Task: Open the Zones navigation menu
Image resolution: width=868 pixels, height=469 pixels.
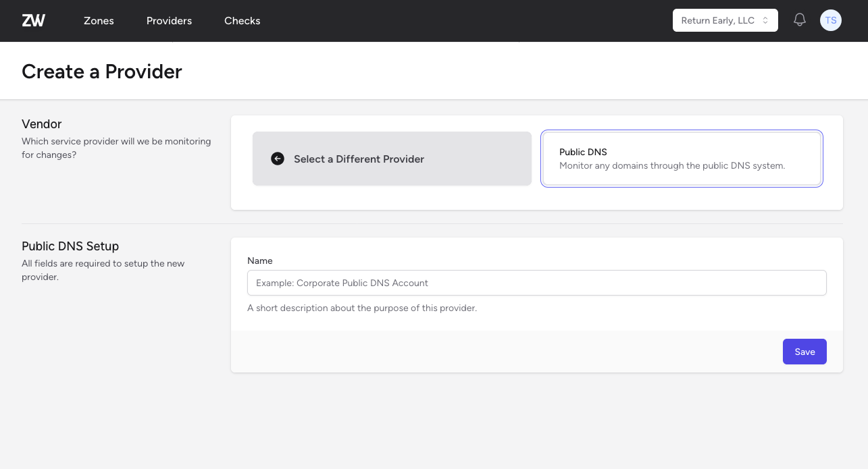Action: pyautogui.click(x=99, y=20)
